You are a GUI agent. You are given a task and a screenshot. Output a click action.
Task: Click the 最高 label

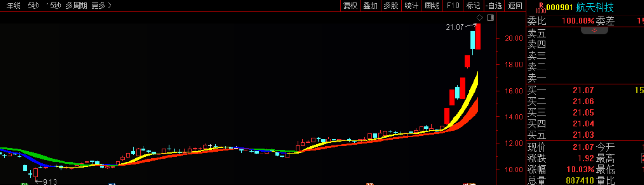pos(605,159)
